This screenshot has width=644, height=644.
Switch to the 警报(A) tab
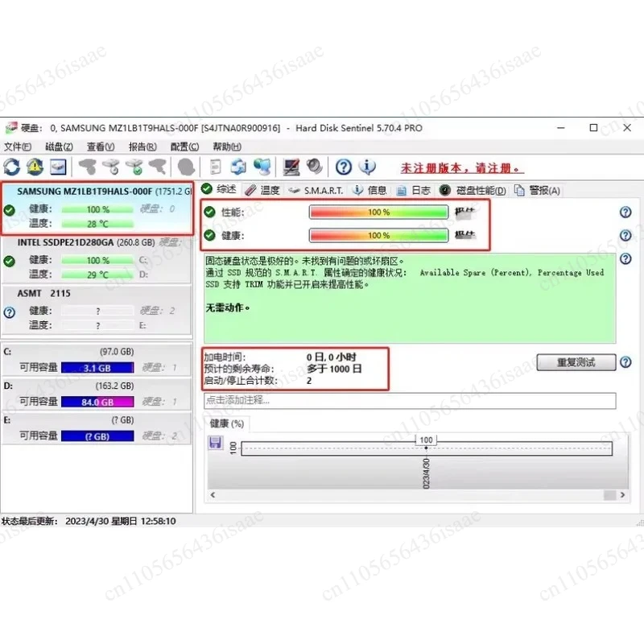click(x=537, y=190)
